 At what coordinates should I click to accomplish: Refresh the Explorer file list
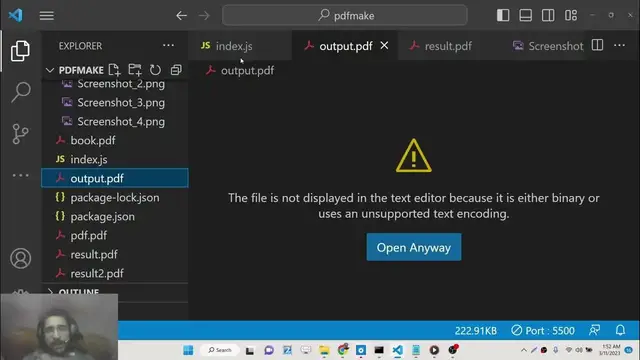coord(155,70)
